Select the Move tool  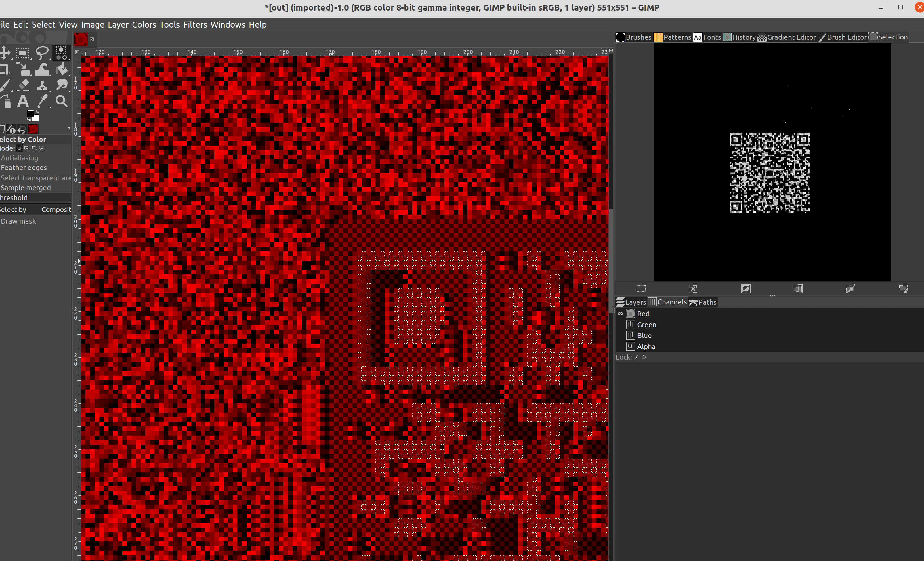5,52
